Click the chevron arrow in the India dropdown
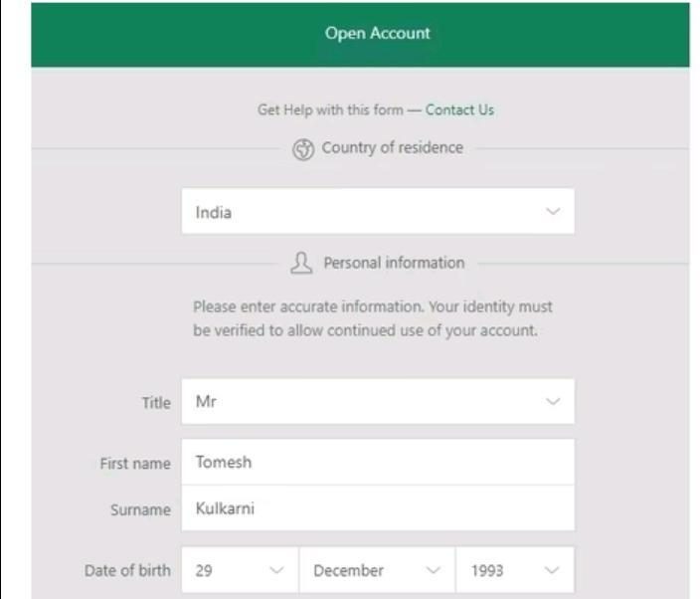 [553, 211]
